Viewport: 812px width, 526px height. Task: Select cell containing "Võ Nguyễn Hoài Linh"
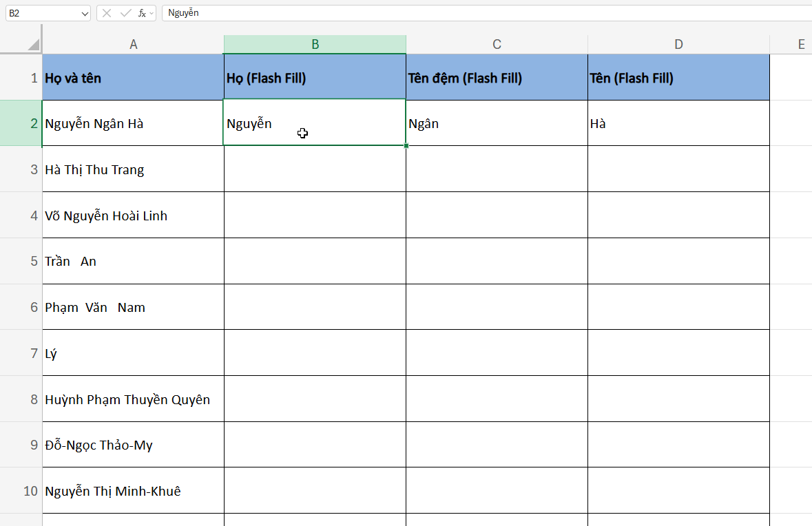tap(133, 215)
